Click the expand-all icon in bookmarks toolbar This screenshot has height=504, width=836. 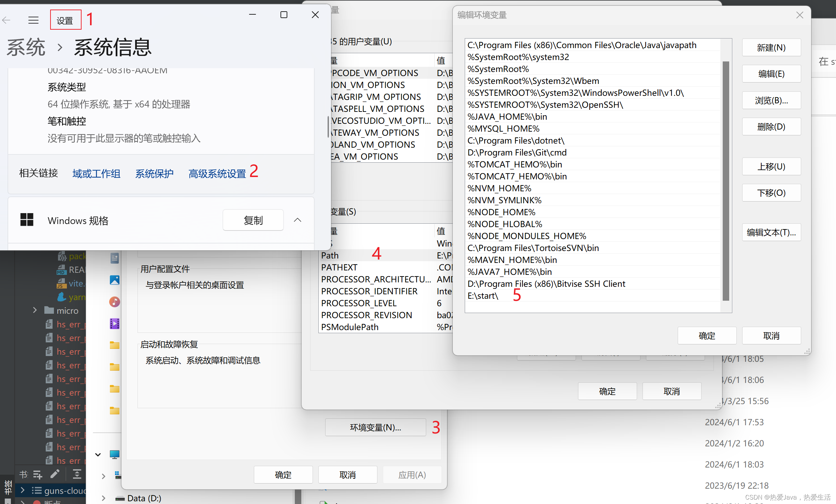point(77,474)
